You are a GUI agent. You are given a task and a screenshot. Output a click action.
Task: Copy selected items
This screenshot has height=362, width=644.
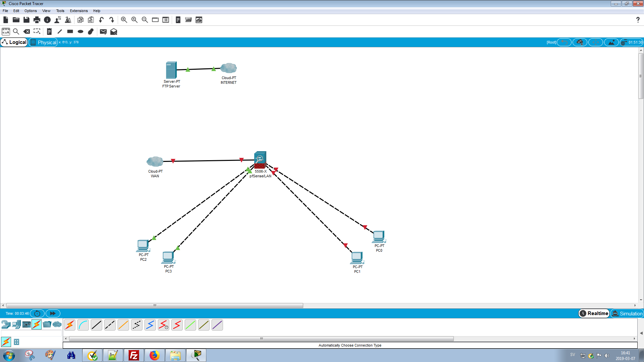[x=80, y=20]
